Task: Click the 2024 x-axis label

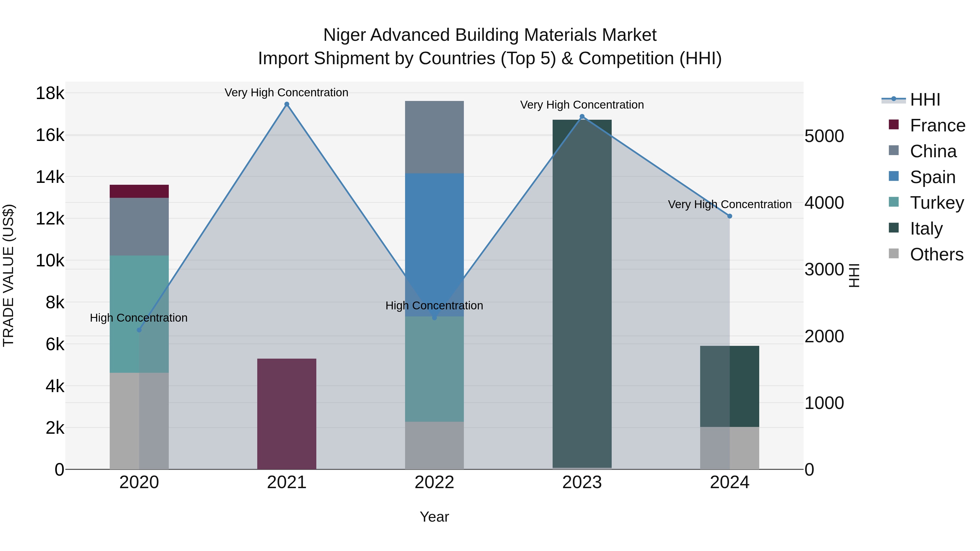Action: (730, 482)
